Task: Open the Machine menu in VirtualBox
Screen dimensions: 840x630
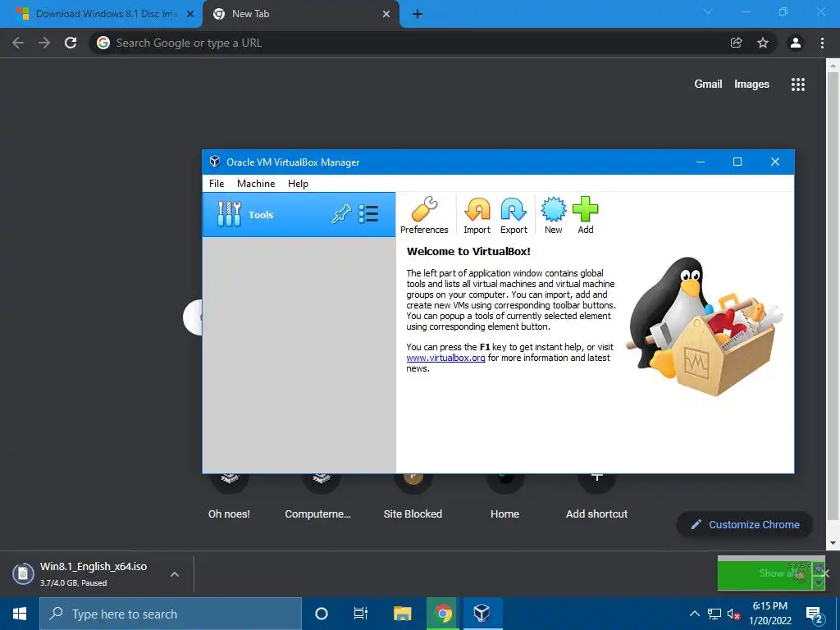Action: point(256,183)
